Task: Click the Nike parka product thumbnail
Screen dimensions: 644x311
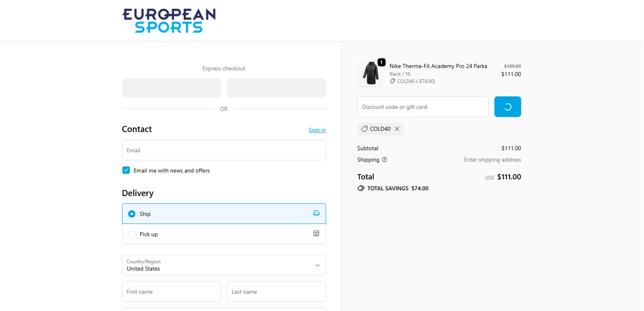Action: click(371, 73)
